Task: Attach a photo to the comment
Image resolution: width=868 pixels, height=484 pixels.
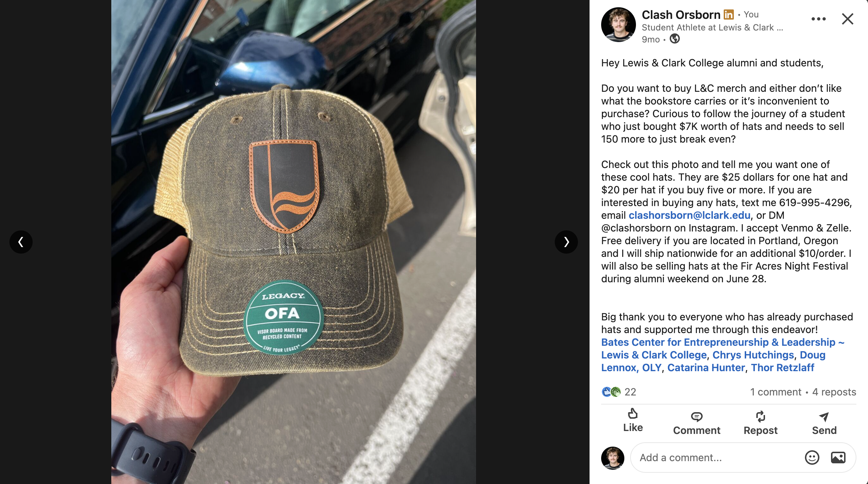Action: [x=838, y=458]
